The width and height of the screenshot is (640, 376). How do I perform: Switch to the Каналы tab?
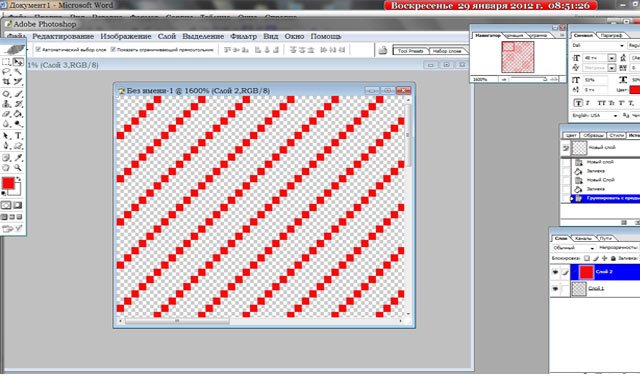pos(583,238)
